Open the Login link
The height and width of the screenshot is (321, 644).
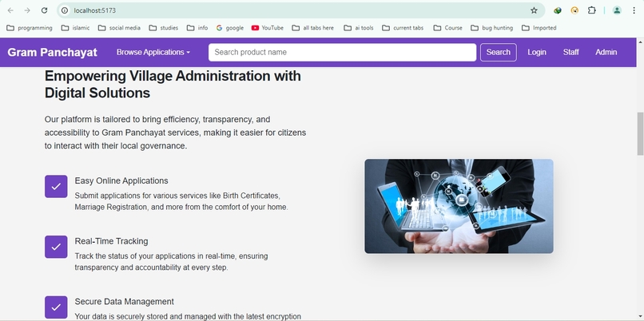click(537, 52)
